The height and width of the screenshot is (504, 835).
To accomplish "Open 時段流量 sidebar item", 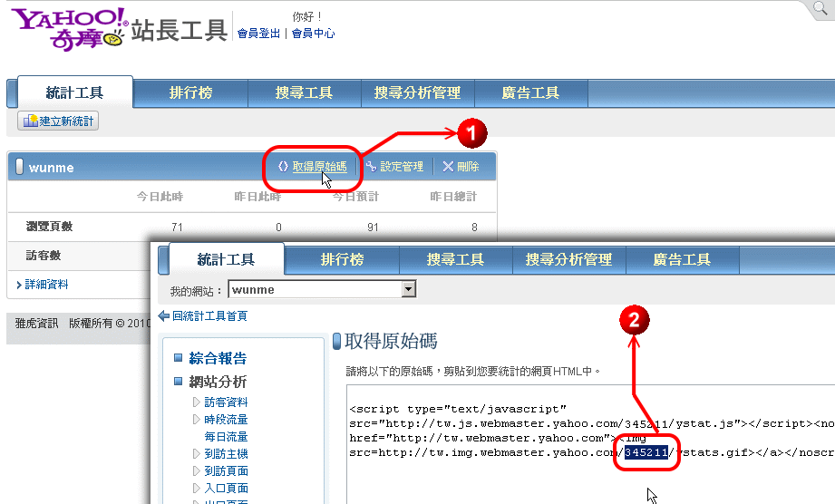I will (x=226, y=420).
